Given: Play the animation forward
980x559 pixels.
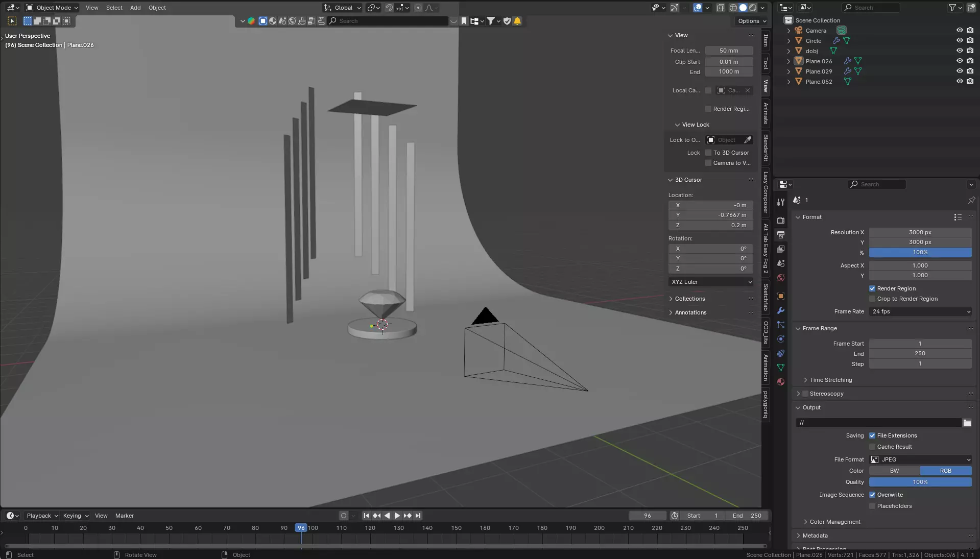Looking at the screenshot, I should 397,516.
